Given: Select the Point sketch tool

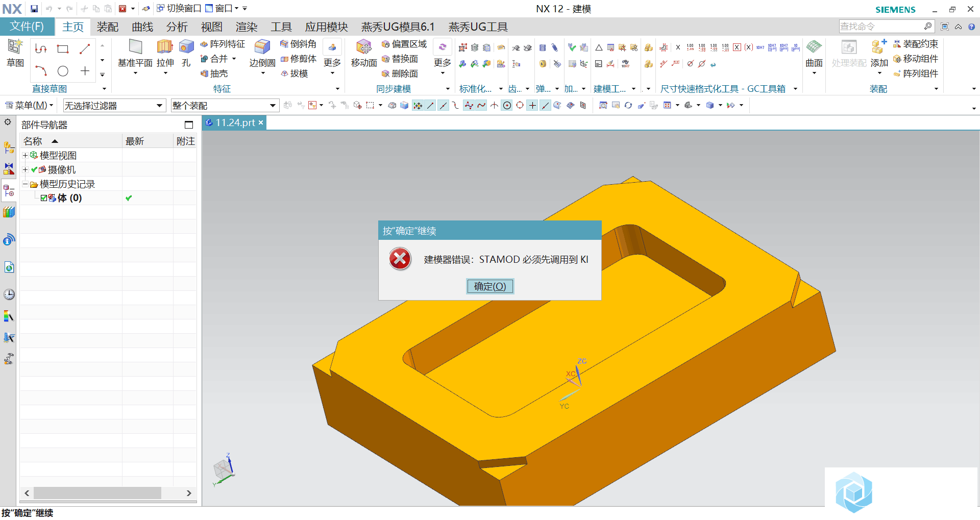Looking at the screenshot, I should (x=85, y=71).
